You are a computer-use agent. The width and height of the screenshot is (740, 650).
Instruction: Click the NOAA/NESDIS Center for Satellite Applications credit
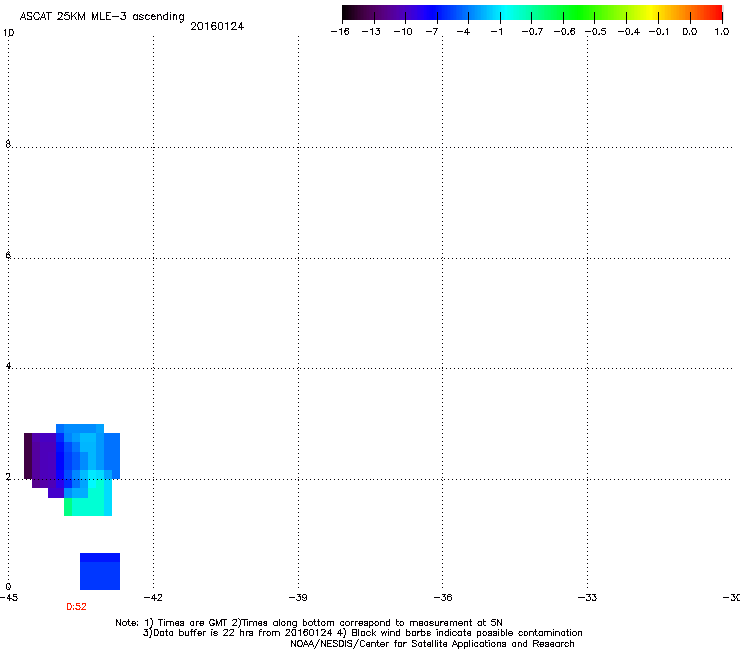(432, 644)
